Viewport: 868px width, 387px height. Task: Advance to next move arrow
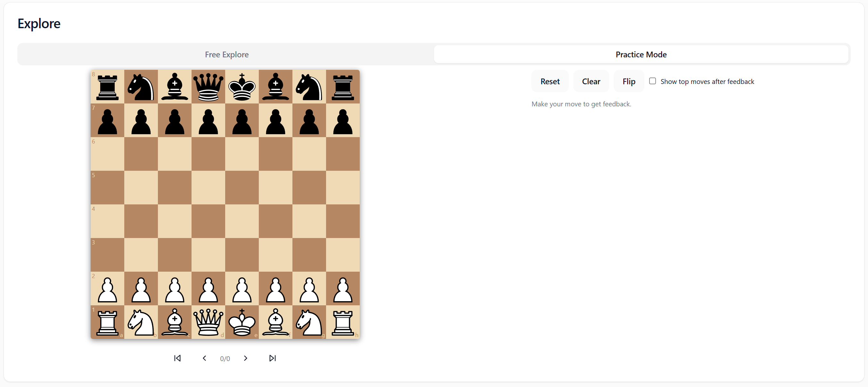245,358
